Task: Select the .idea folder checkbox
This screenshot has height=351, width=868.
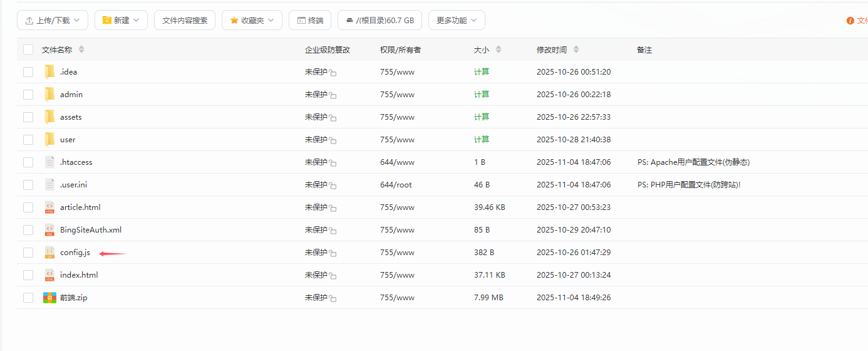Action: (28, 72)
